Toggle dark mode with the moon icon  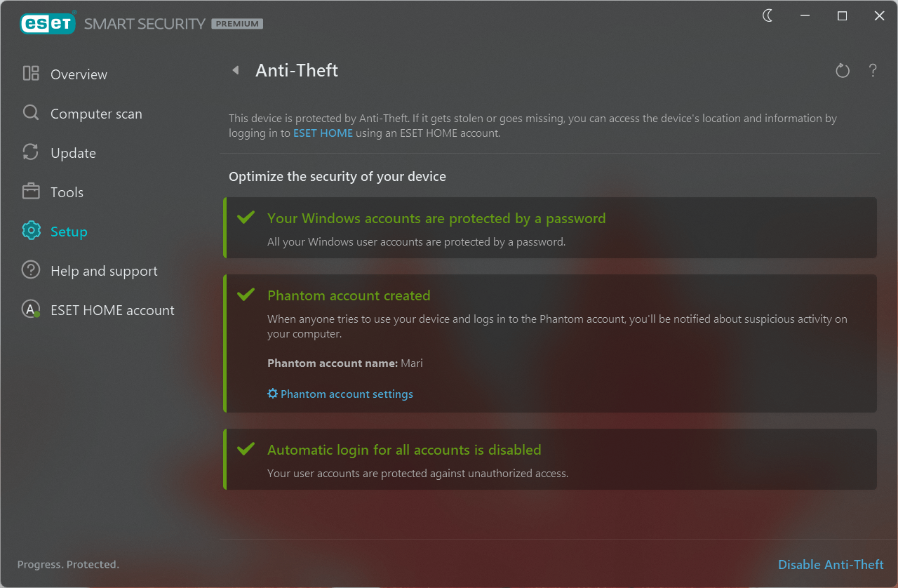coord(768,15)
